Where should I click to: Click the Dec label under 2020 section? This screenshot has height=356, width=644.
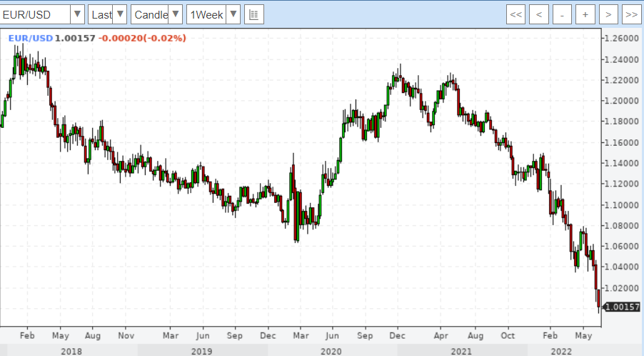click(397, 335)
